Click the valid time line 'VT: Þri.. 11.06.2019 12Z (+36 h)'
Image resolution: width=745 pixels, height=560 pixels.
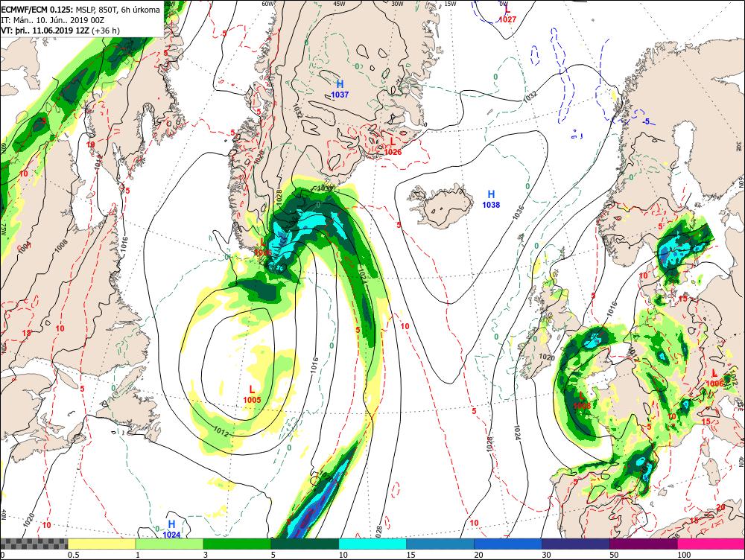60,31
